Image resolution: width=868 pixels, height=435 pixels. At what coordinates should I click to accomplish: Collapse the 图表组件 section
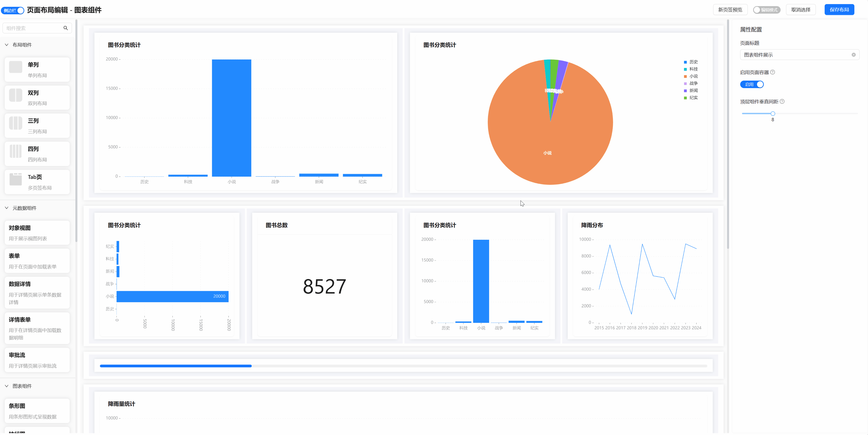pyautogui.click(x=7, y=386)
